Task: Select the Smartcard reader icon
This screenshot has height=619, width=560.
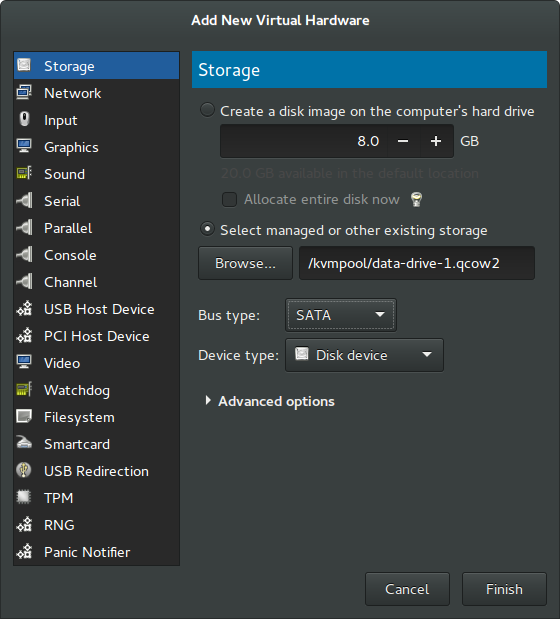Action: pyautogui.click(x=24, y=443)
